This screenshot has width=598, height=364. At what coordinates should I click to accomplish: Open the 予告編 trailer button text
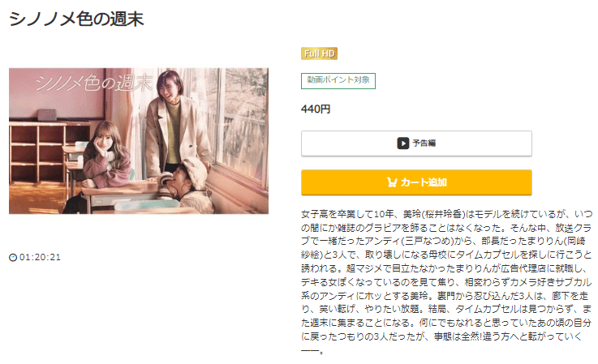[x=424, y=143]
